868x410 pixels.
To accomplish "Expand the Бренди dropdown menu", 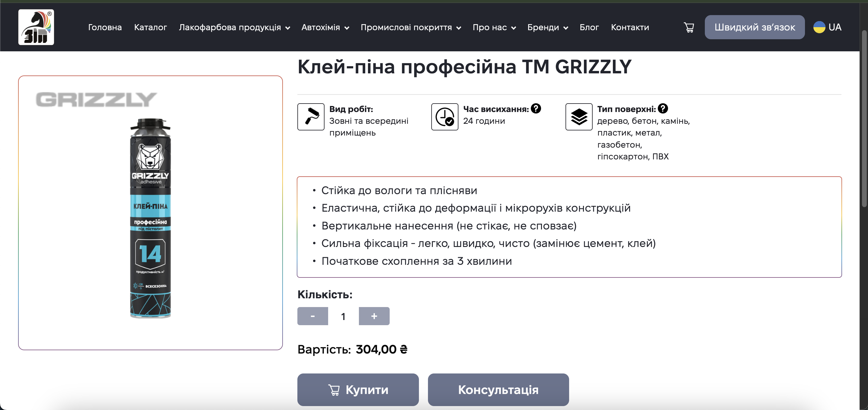I will click(x=548, y=27).
